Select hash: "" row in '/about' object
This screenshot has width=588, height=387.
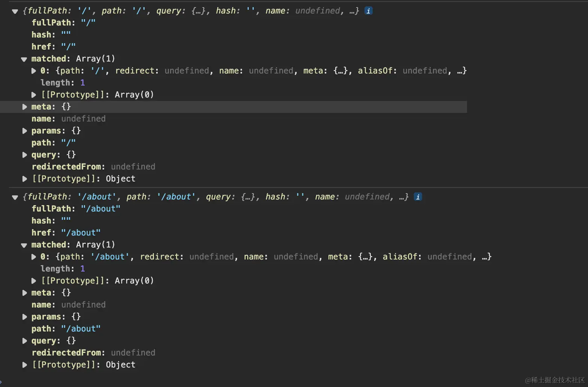pyautogui.click(x=51, y=221)
